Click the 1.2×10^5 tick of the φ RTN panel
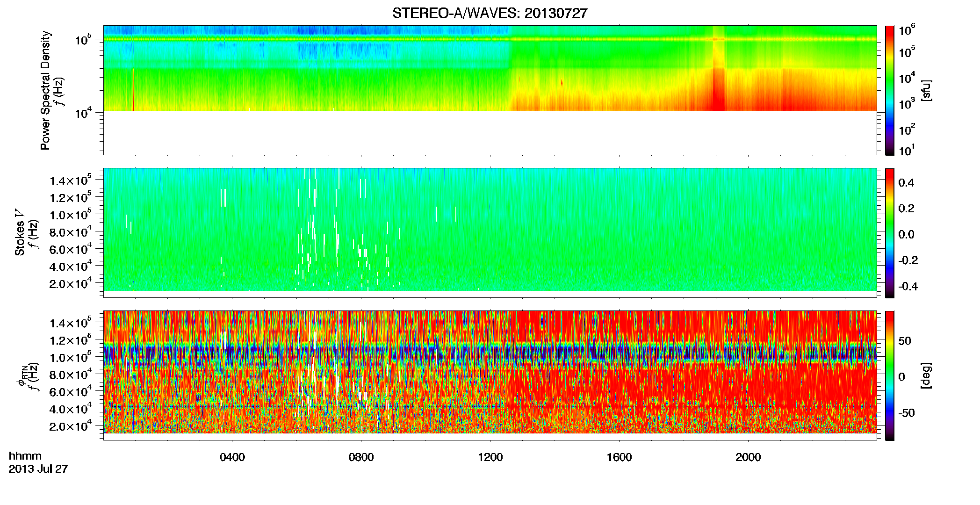980x505 pixels. [70, 340]
